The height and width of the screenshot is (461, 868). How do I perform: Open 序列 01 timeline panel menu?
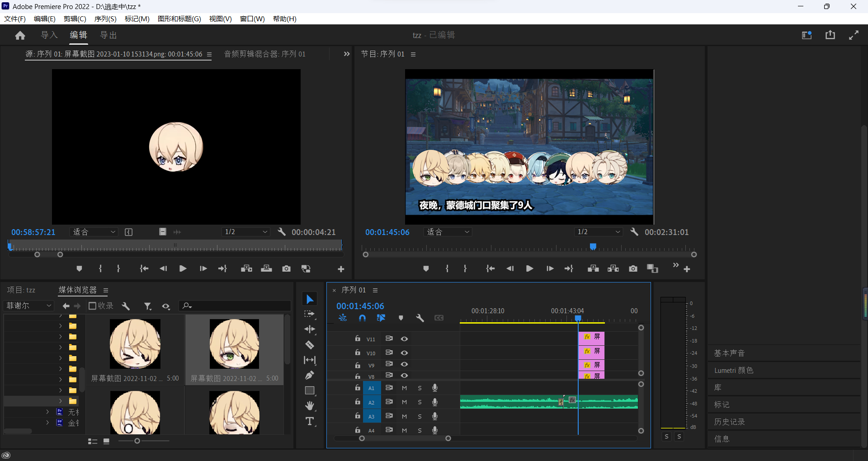point(375,290)
